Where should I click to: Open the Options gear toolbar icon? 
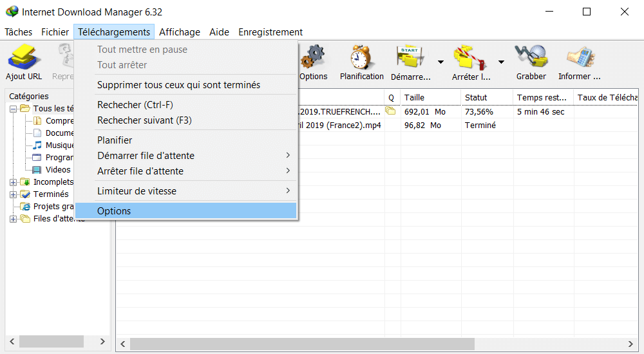[313, 57]
